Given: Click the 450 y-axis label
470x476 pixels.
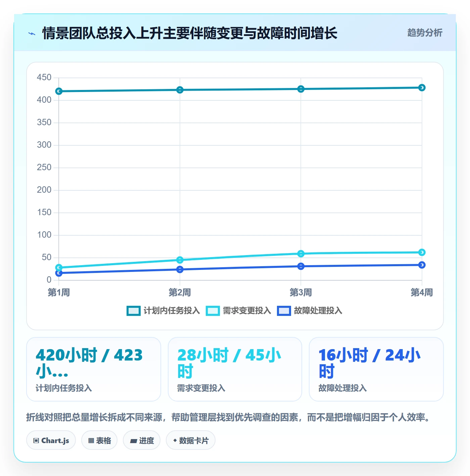Looking at the screenshot, I should click(x=44, y=78).
